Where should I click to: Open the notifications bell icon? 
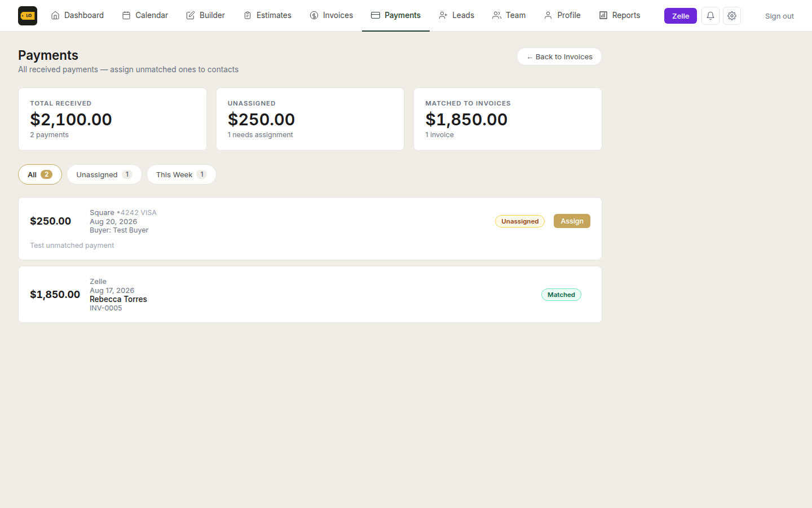[x=710, y=16]
